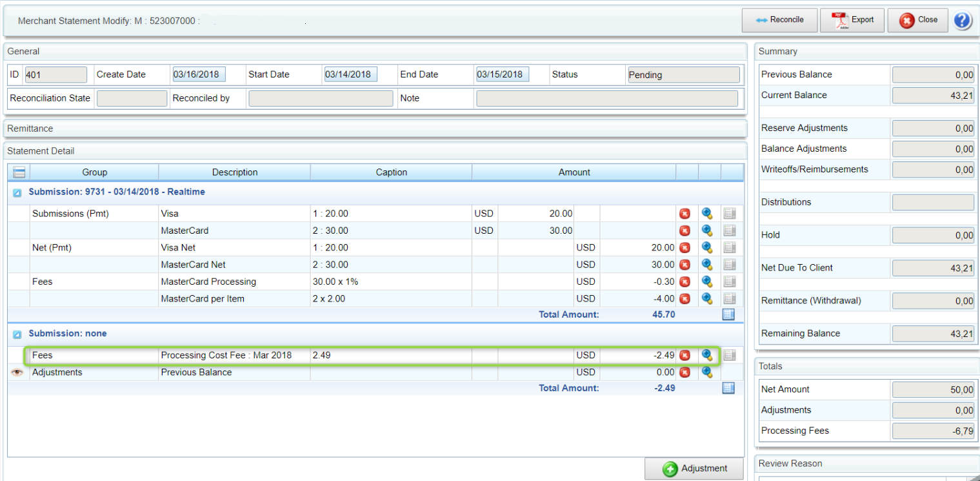The width and height of the screenshot is (980, 481).
Task: Delete the MasterCard Processing fee row
Action: 685,281
